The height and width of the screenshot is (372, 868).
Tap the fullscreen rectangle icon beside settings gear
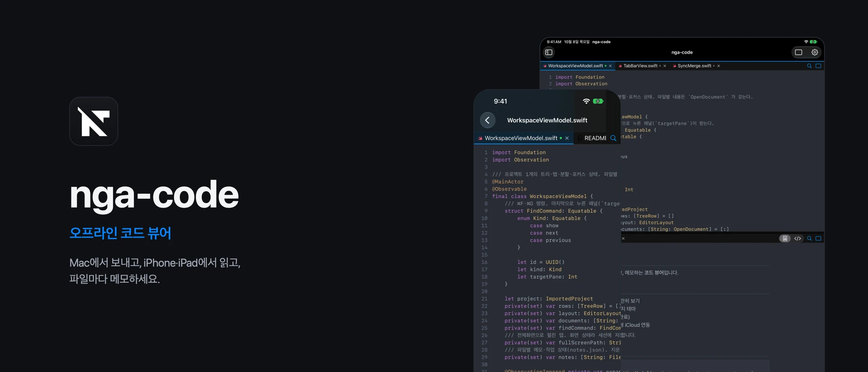(x=799, y=52)
